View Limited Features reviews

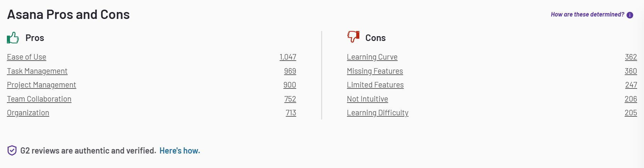[375, 85]
